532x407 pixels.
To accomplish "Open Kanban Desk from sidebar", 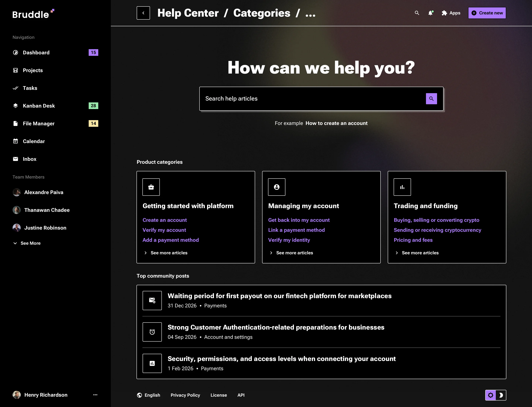I will (x=16, y=106).
